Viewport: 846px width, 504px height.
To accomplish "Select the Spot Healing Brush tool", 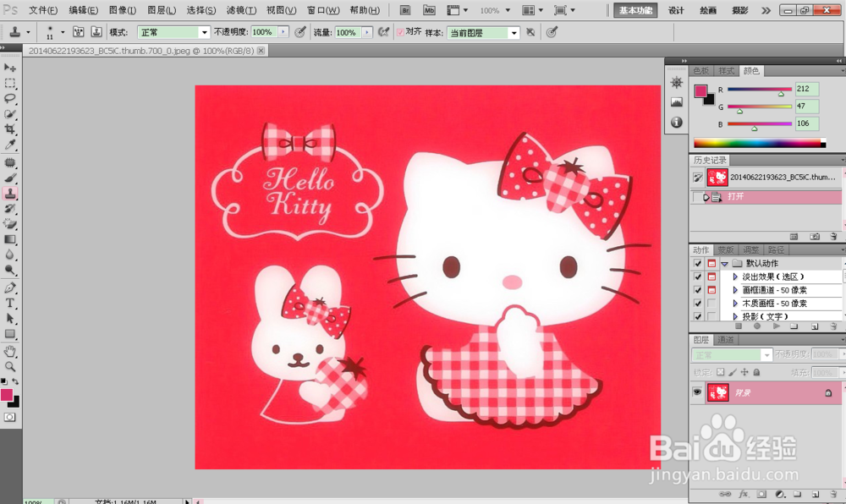I will pos(9,162).
